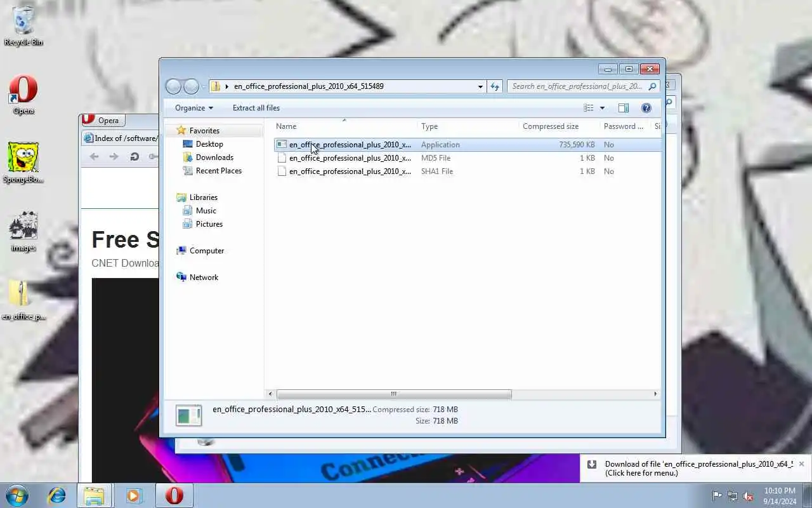
Task: Open the Organize dropdown menu
Action: tap(194, 108)
